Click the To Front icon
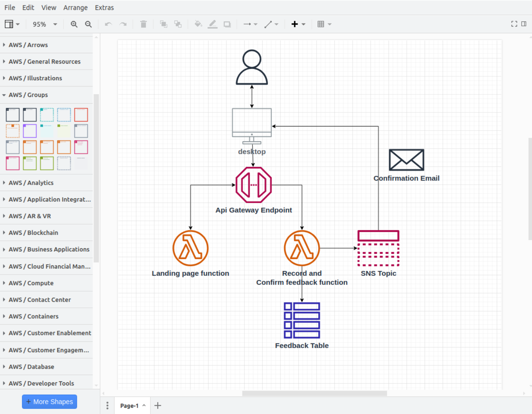 163,24
